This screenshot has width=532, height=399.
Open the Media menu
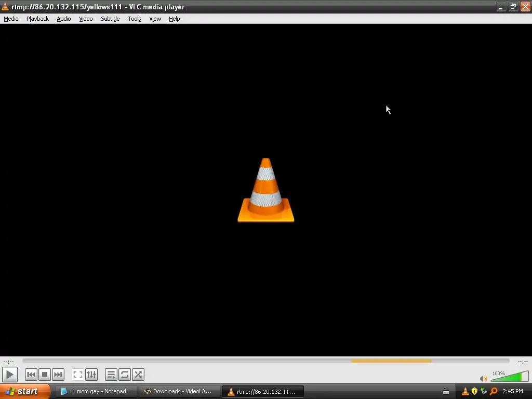(11, 19)
